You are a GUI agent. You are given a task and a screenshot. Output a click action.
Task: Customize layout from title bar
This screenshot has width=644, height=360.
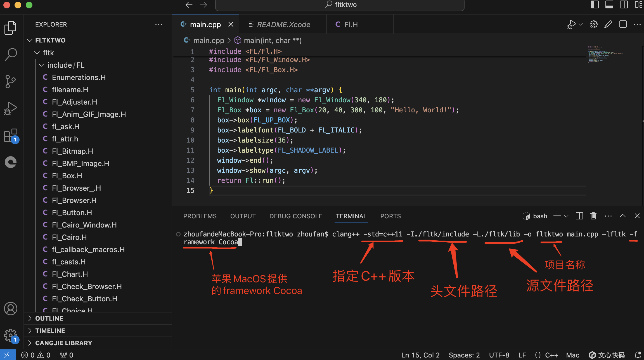(x=638, y=4)
